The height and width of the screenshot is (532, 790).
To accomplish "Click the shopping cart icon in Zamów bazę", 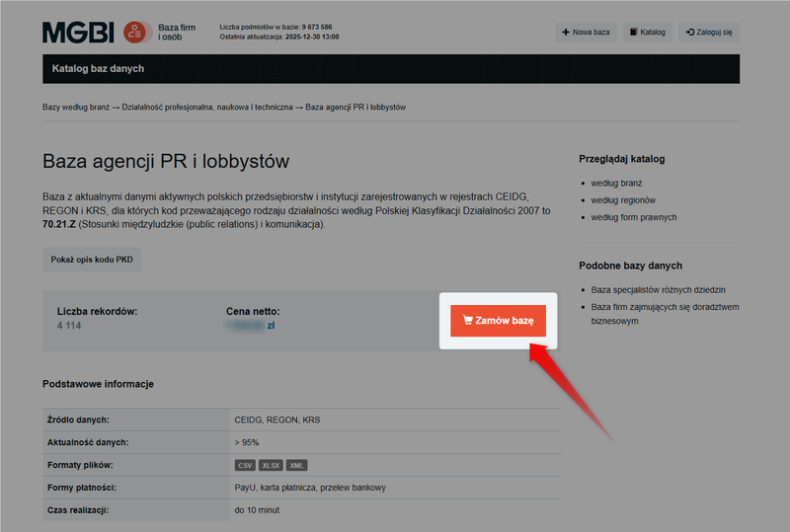I will pos(468,321).
